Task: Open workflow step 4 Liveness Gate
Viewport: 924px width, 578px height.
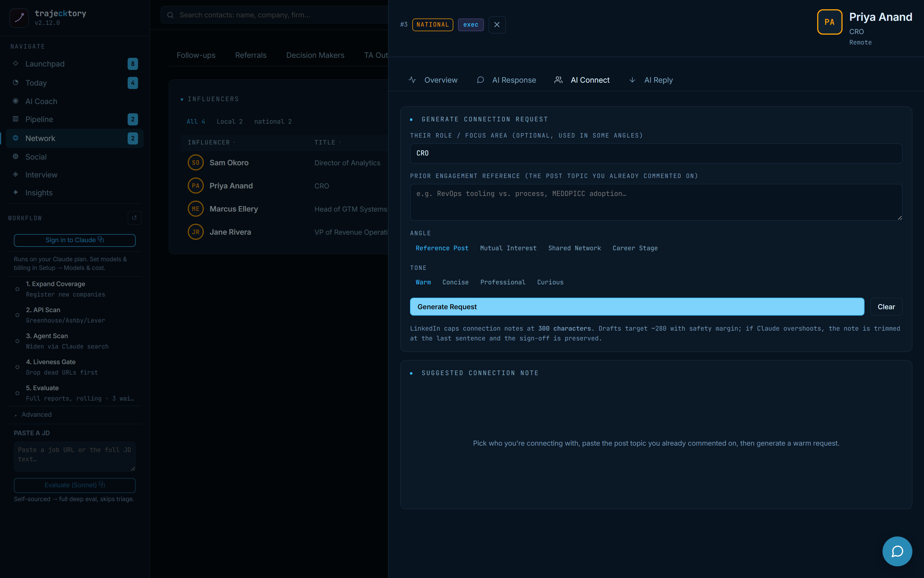Action: coord(74,367)
